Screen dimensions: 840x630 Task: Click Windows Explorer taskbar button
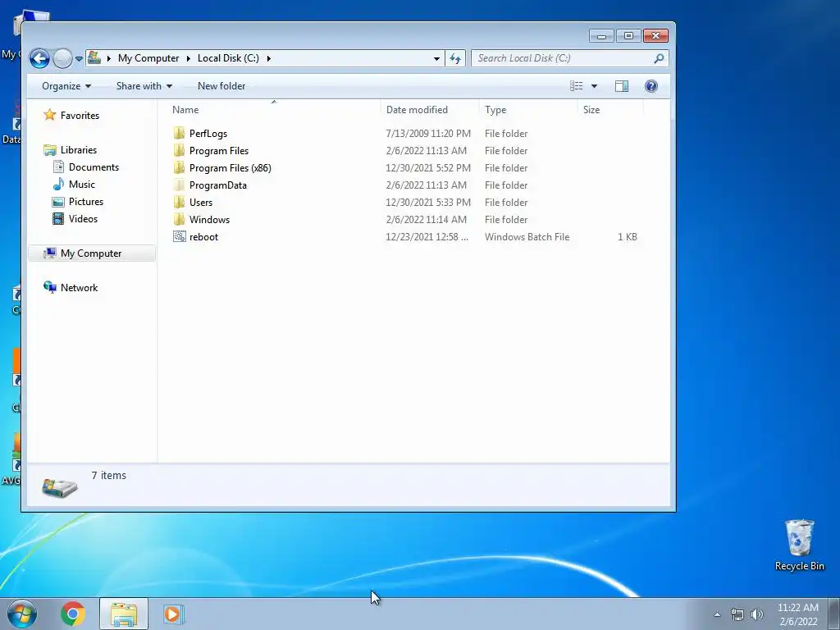pos(124,614)
